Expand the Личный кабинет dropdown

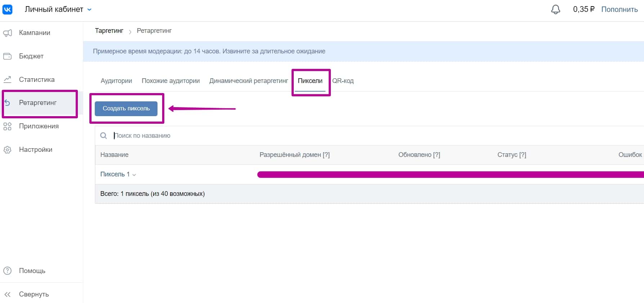pyautogui.click(x=89, y=10)
